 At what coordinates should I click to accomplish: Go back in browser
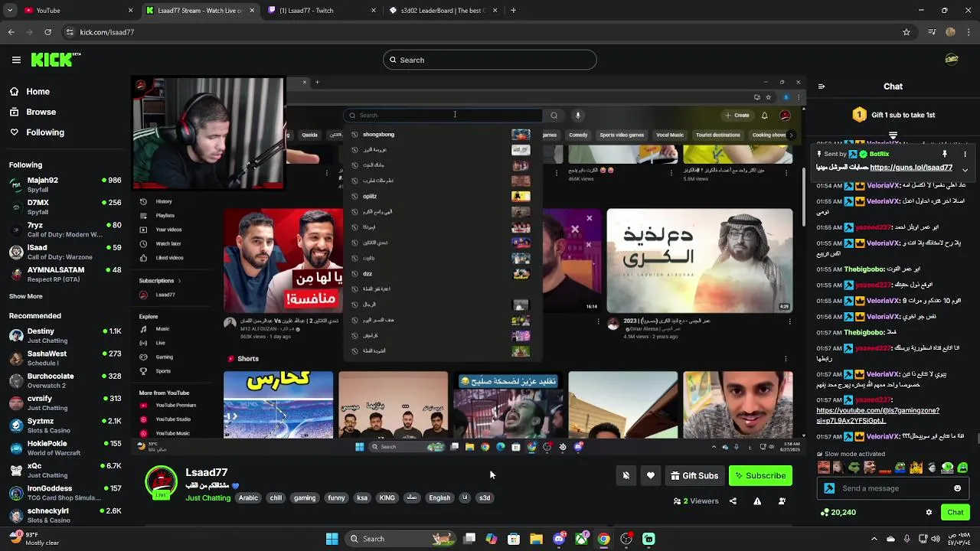pos(11,32)
